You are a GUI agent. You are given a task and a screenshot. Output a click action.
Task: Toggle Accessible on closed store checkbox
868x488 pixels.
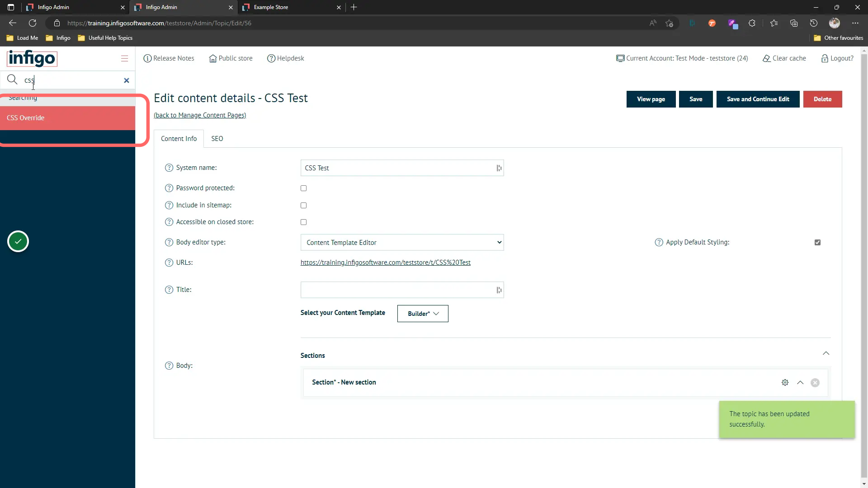click(x=304, y=222)
